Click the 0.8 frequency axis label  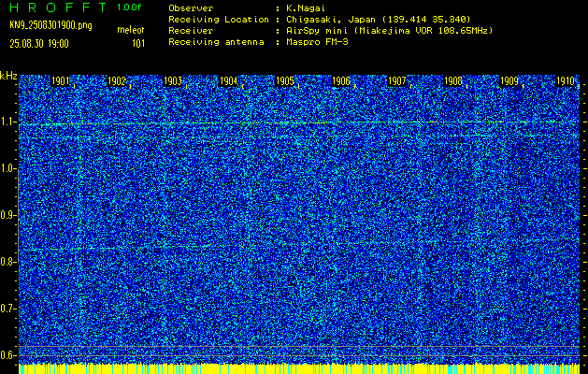(8, 262)
